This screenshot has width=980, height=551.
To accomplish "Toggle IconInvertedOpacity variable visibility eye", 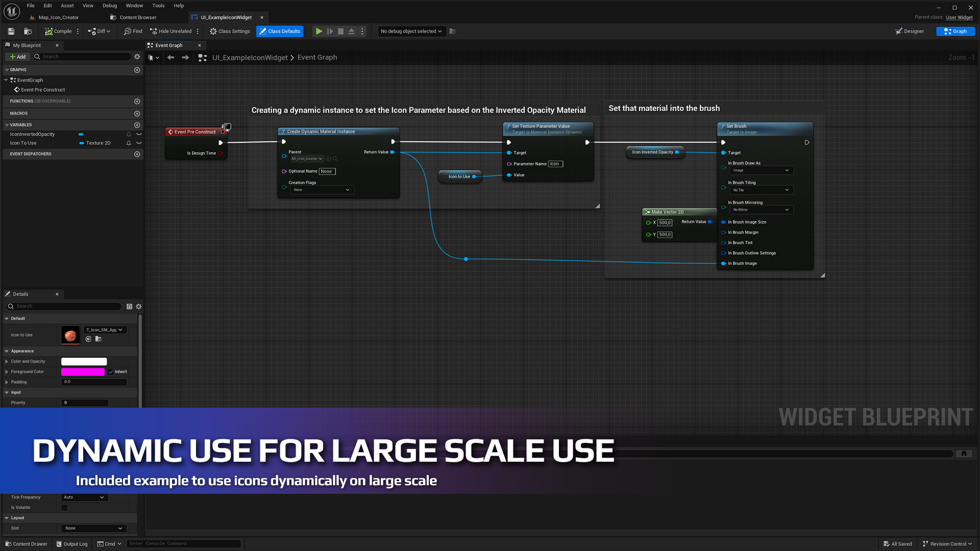I will click(x=139, y=134).
